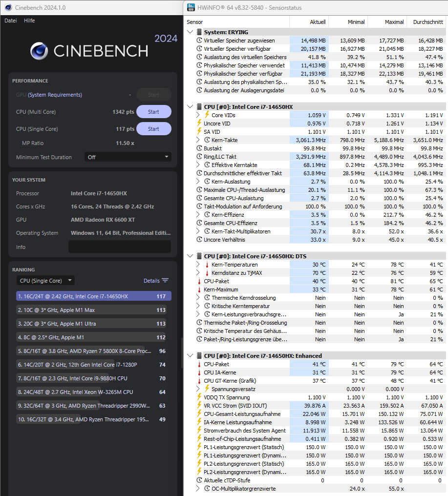Viewport: 448px width, 496px height.
Task: Open the GPU System Requirements link
Action: coord(55,95)
